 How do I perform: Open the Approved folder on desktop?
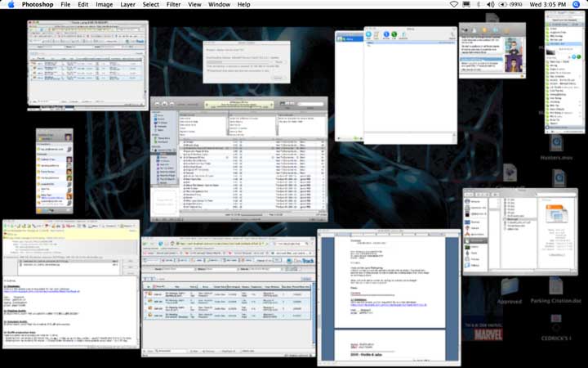pos(510,291)
